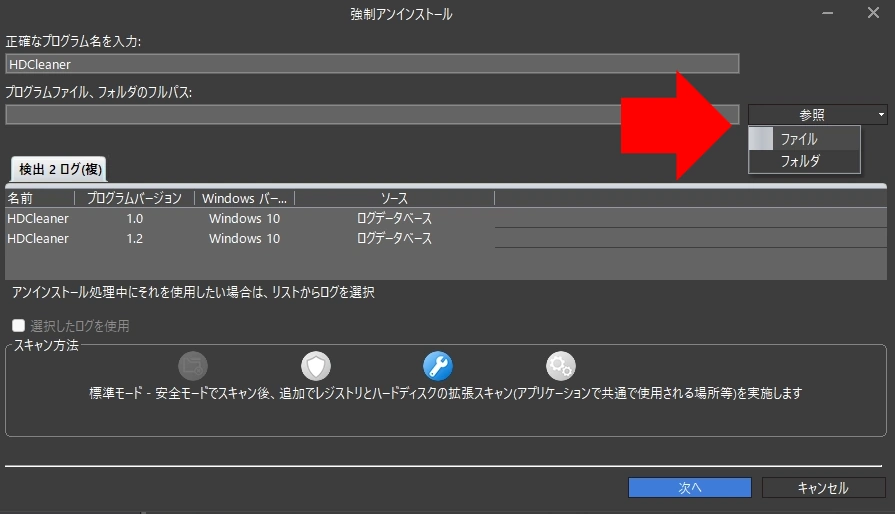Sort by the ソース column header
The height and width of the screenshot is (514, 895).
click(x=394, y=198)
